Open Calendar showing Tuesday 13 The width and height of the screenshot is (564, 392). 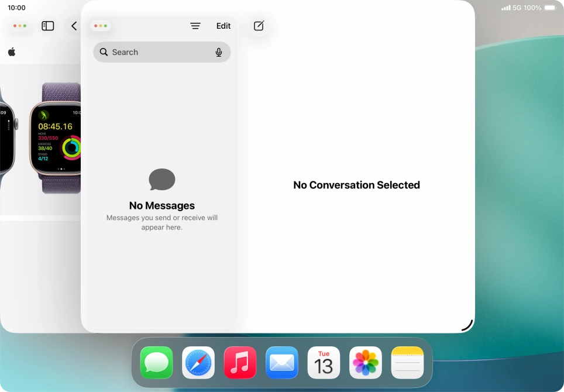coord(324,363)
